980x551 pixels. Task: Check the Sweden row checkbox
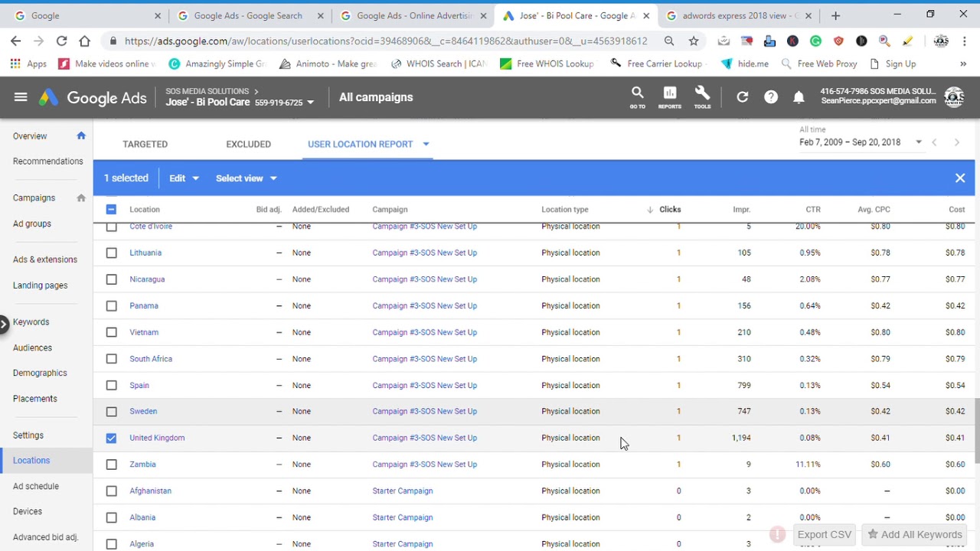(x=112, y=412)
